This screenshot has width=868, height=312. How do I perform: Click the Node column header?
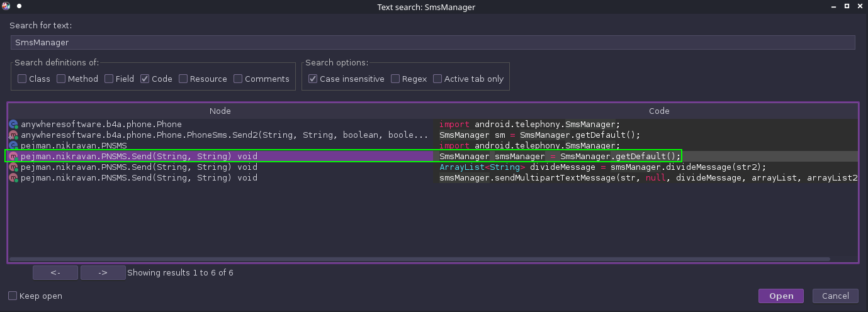click(x=220, y=111)
